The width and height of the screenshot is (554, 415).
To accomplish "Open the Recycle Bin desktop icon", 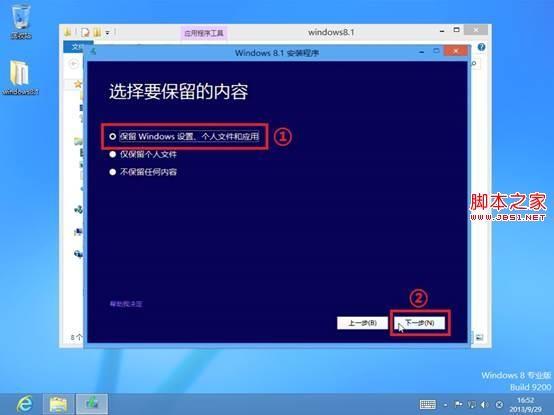I will point(21,22).
